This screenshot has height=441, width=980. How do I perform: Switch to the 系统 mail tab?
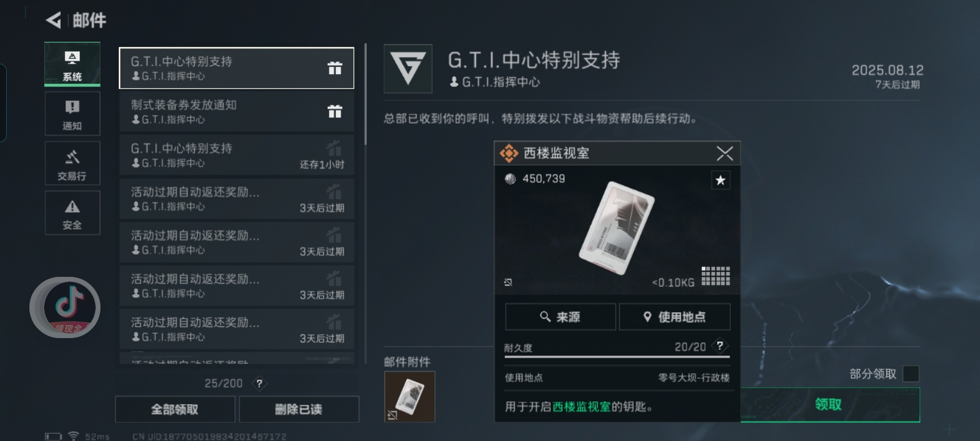coord(72,64)
